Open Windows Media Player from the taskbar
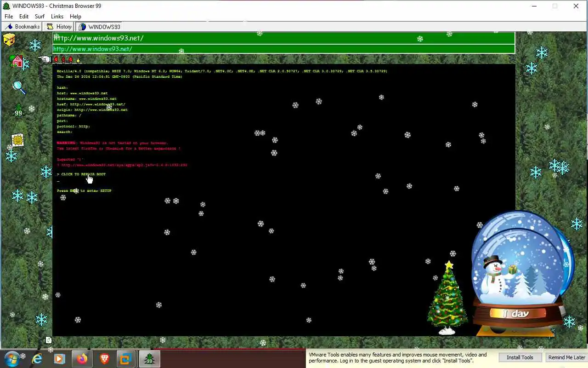 click(x=59, y=359)
